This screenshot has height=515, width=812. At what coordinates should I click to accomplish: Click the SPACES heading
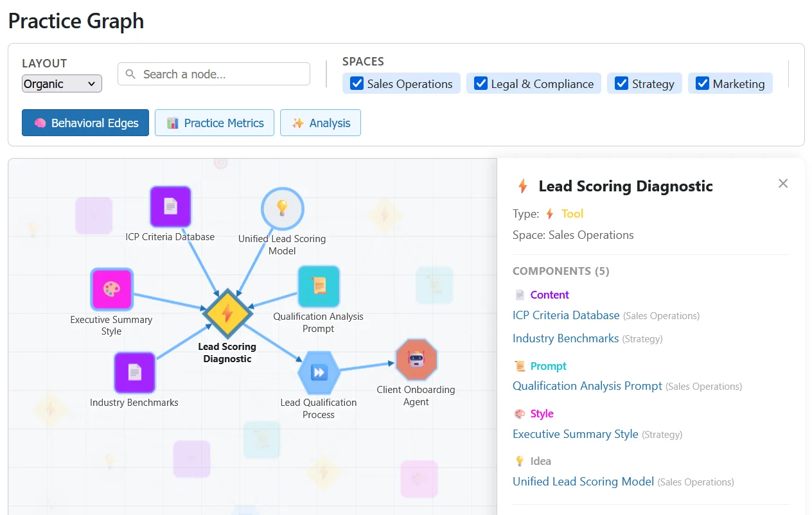(x=363, y=62)
